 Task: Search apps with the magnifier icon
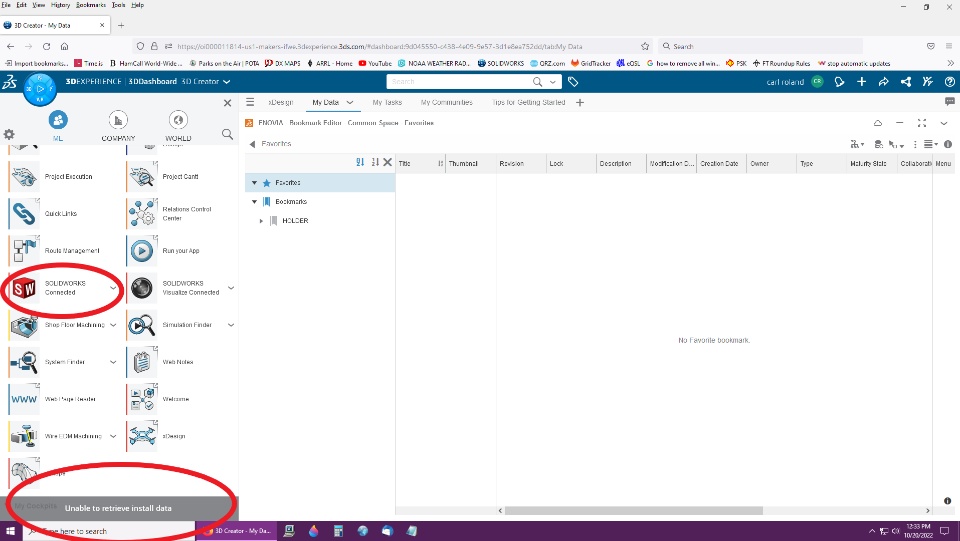pyautogui.click(x=227, y=134)
